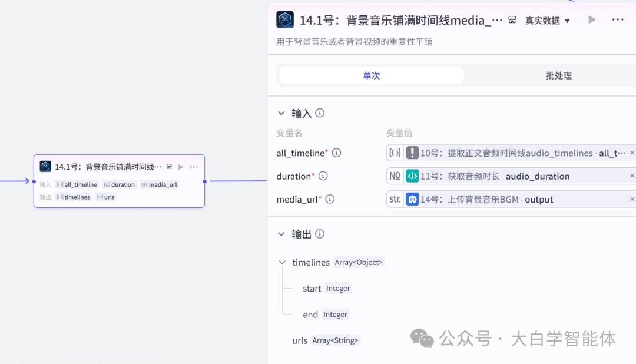This screenshot has width=636, height=364.
Task: Open the panel header more options menu
Action: (x=617, y=19)
